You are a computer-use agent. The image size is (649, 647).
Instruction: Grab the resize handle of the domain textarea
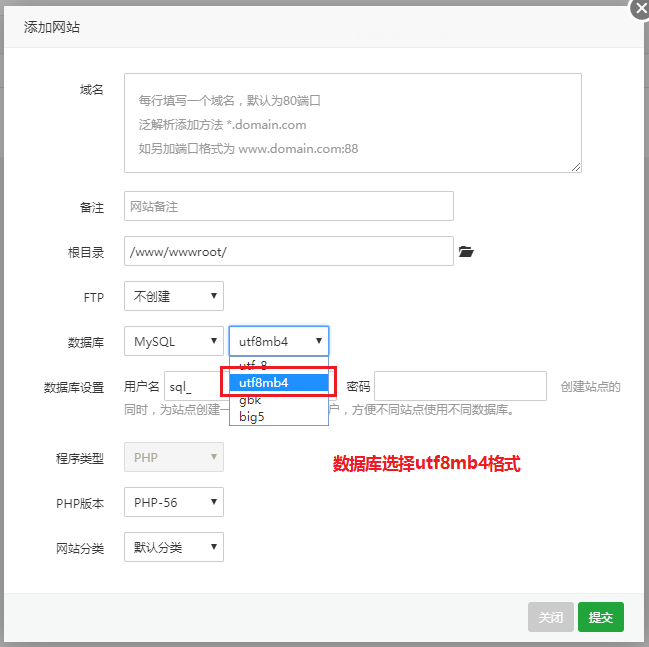coord(576,167)
